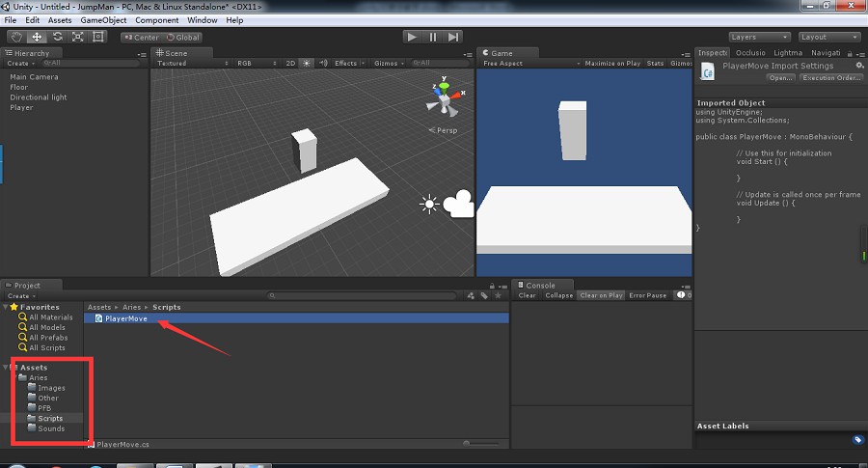The height and width of the screenshot is (468, 868).
Task: Toggle Maximize on Play
Action: [x=612, y=63]
